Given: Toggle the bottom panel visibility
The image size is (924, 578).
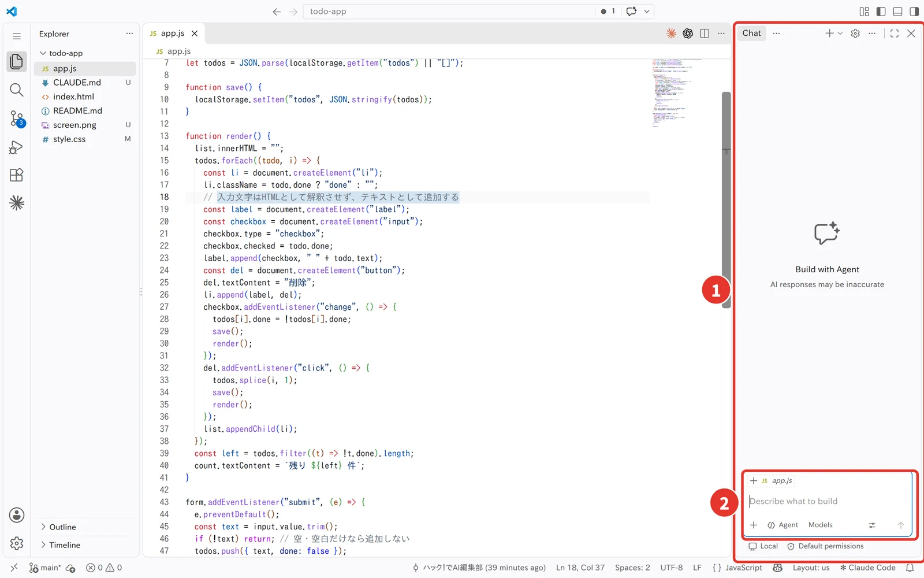Looking at the screenshot, I should (x=897, y=12).
